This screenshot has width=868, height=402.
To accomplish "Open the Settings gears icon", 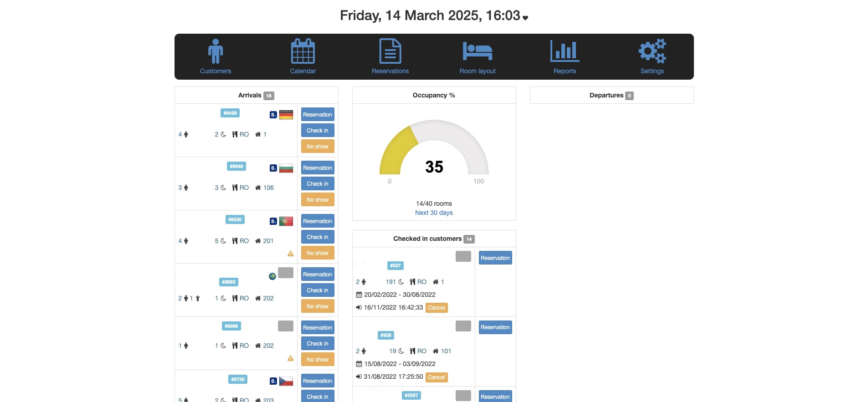I will click(x=652, y=51).
